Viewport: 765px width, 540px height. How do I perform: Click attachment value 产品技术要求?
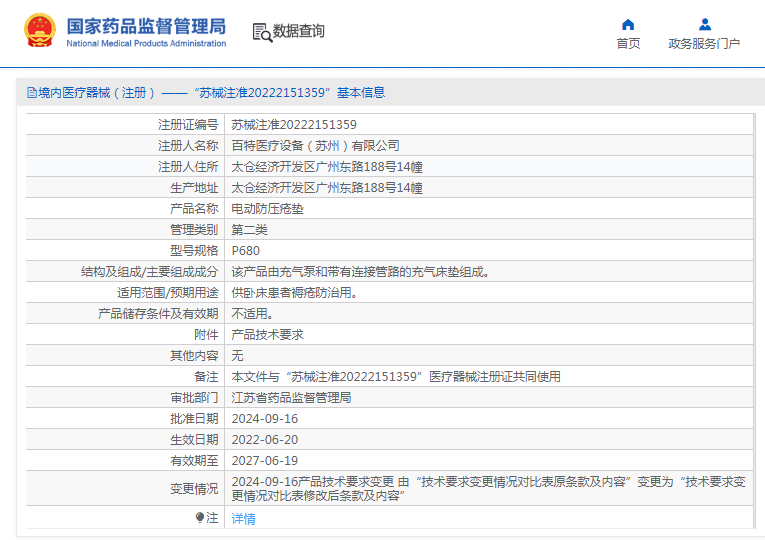pos(267,335)
